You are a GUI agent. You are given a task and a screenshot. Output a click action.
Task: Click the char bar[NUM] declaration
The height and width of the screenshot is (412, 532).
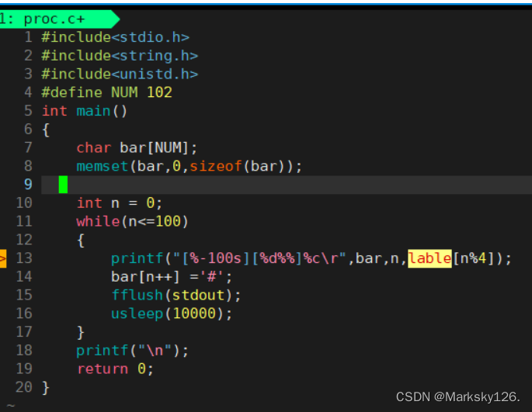pos(137,148)
